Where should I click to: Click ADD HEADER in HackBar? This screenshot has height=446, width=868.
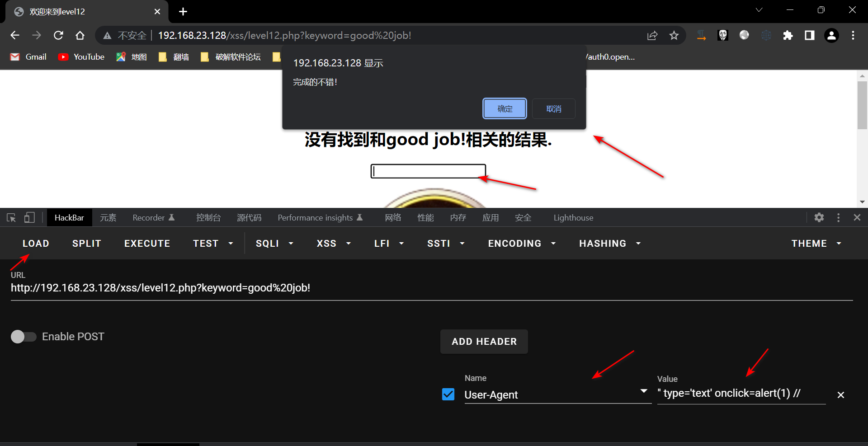point(484,341)
